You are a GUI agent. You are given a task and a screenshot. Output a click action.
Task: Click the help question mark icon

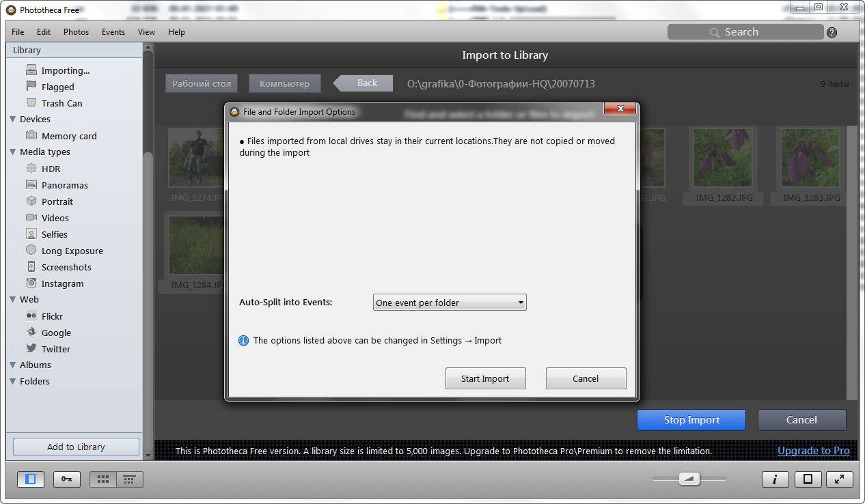(832, 32)
